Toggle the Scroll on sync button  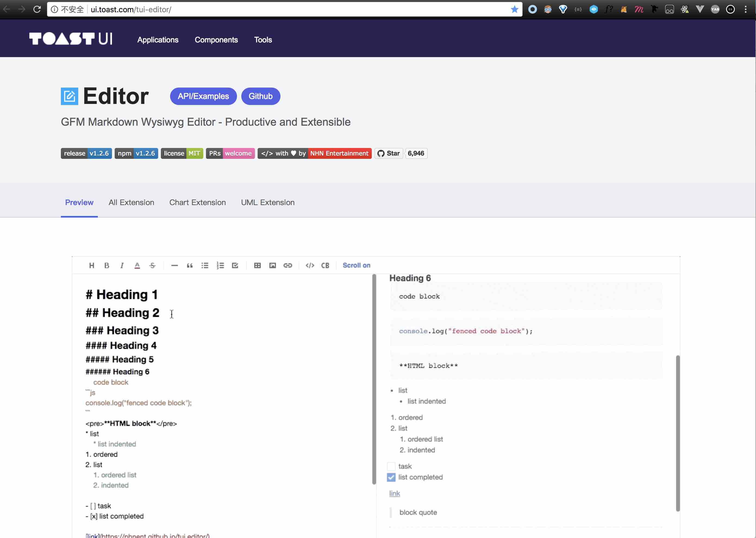(x=356, y=265)
